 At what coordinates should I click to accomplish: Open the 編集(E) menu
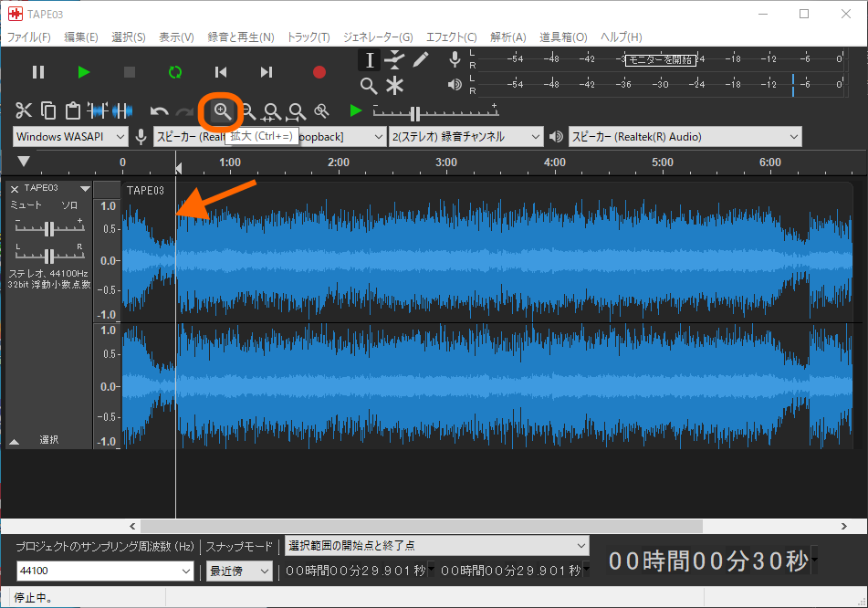coord(81,37)
